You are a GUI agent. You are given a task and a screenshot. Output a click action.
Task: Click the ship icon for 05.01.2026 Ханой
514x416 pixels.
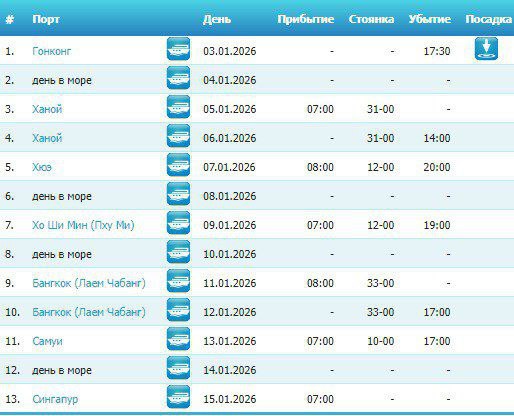(178, 107)
